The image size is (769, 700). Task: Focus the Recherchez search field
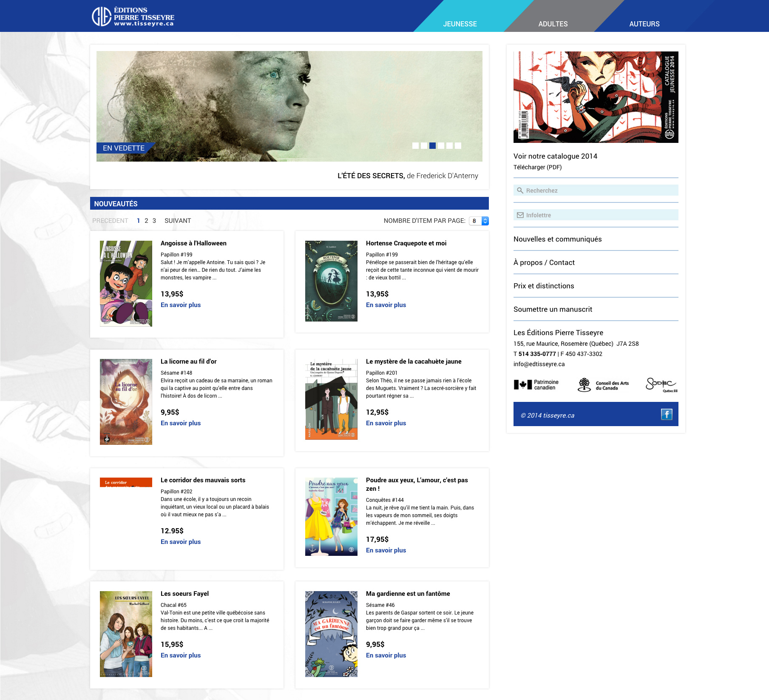pyautogui.click(x=599, y=191)
